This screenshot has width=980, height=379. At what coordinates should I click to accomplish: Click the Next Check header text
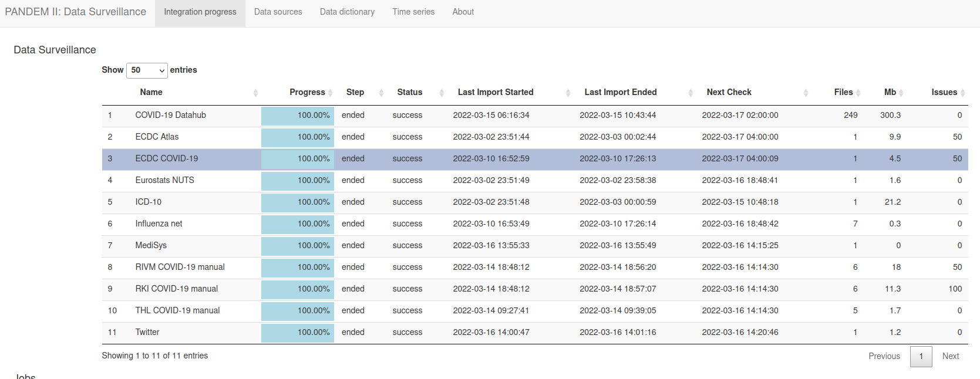pos(729,92)
